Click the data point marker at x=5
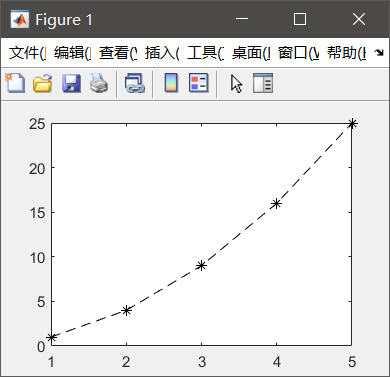390x377 pixels. pos(352,124)
